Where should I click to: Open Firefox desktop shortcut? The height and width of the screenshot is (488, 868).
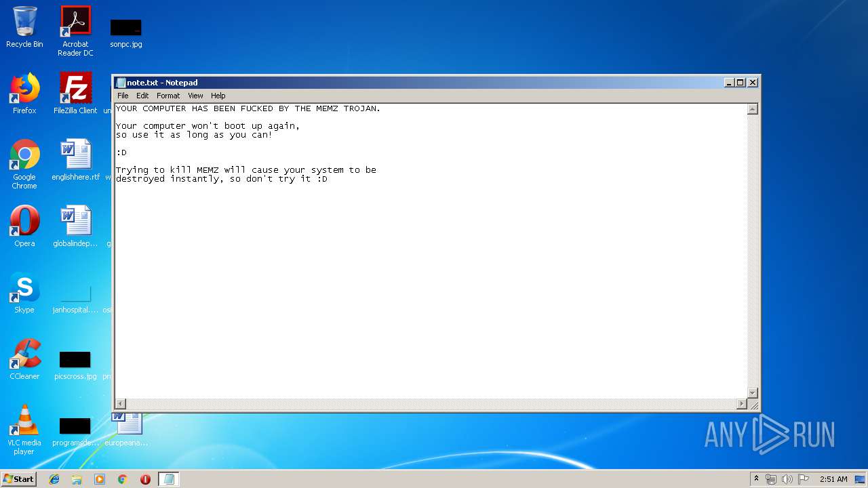24,94
